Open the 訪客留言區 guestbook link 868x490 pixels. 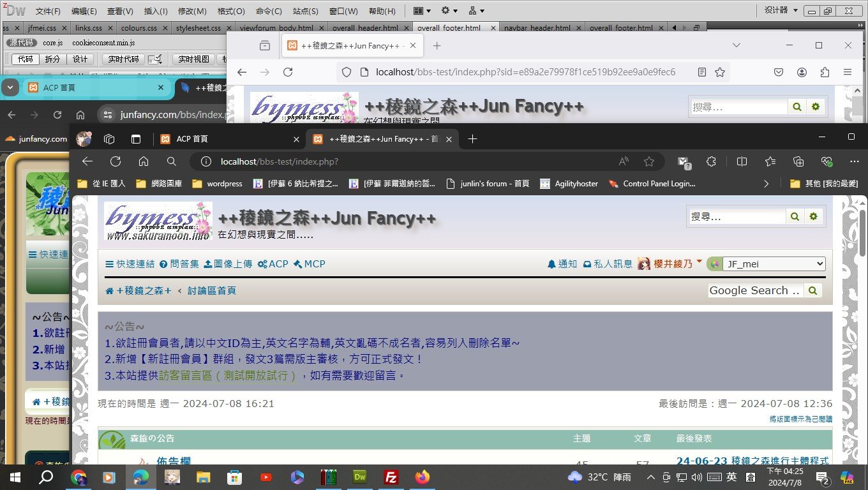pyautogui.click(x=228, y=376)
